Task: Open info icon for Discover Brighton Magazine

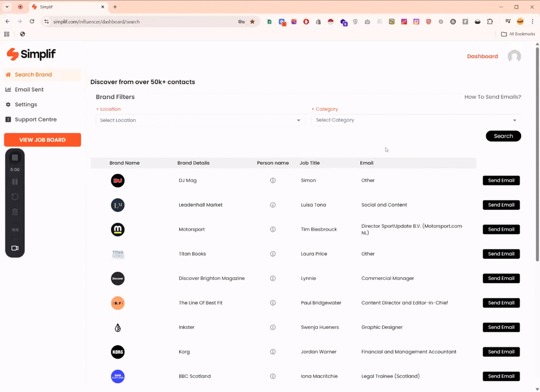Action: tap(273, 278)
